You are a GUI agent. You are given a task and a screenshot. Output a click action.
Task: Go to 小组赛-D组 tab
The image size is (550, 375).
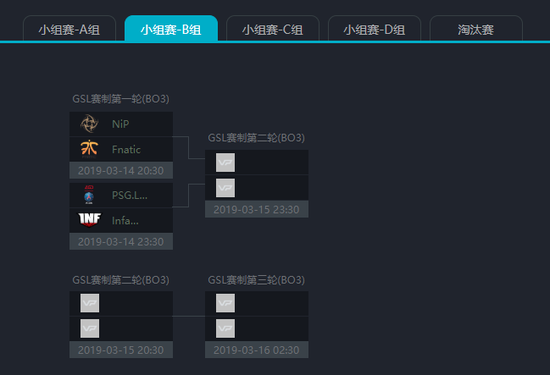coord(374,28)
